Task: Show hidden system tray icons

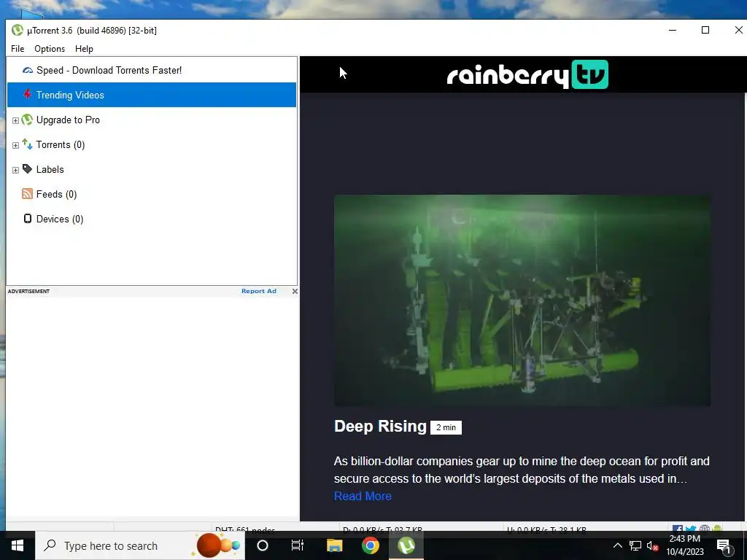Action: [617, 545]
